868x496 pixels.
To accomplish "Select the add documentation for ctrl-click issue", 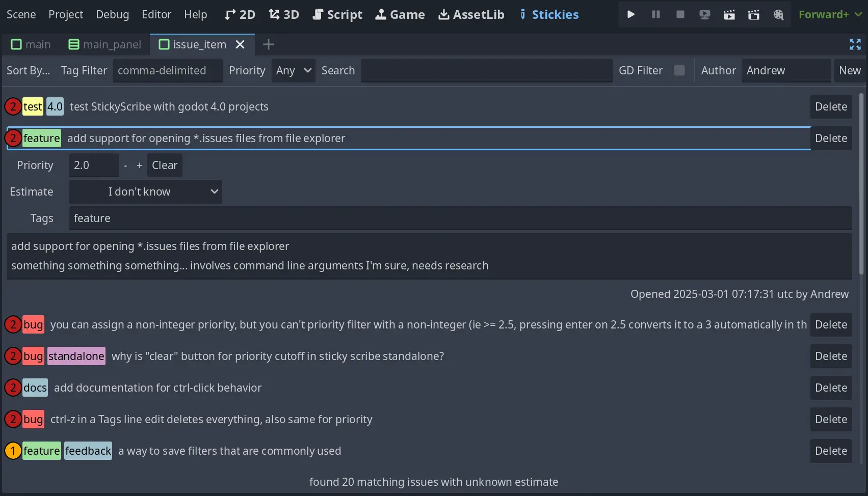I will coord(157,388).
